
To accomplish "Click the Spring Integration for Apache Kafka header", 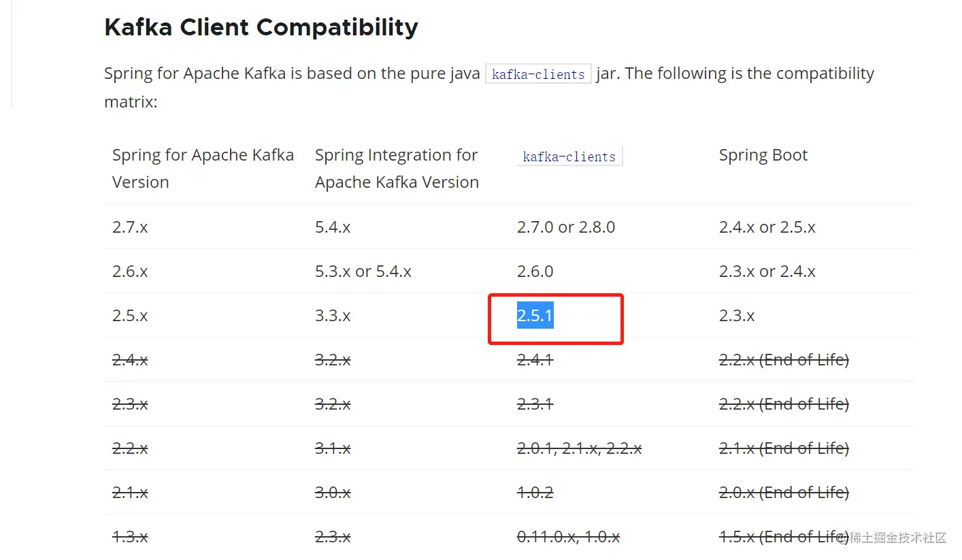I will 397,168.
